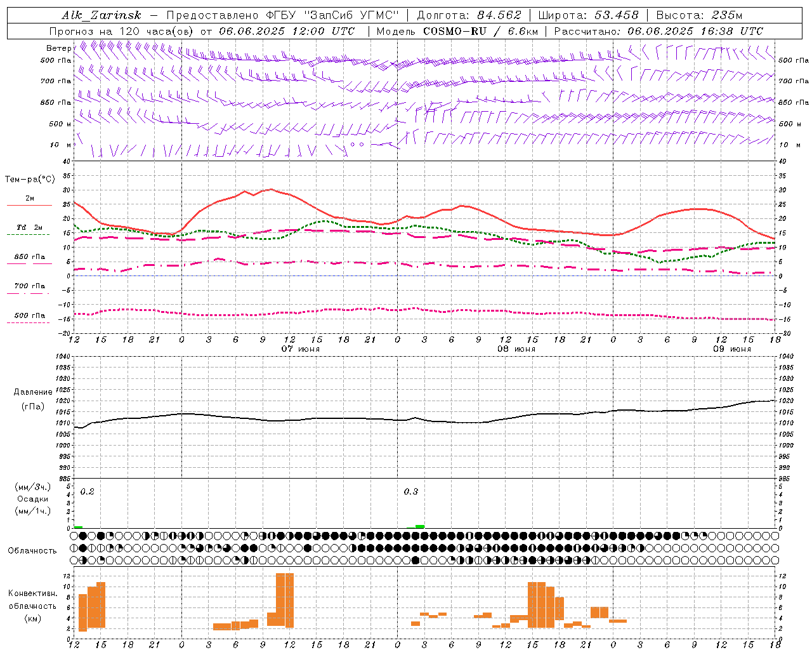Select the elevation text Высота: 235м
812x650 pixels.
point(699,15)
